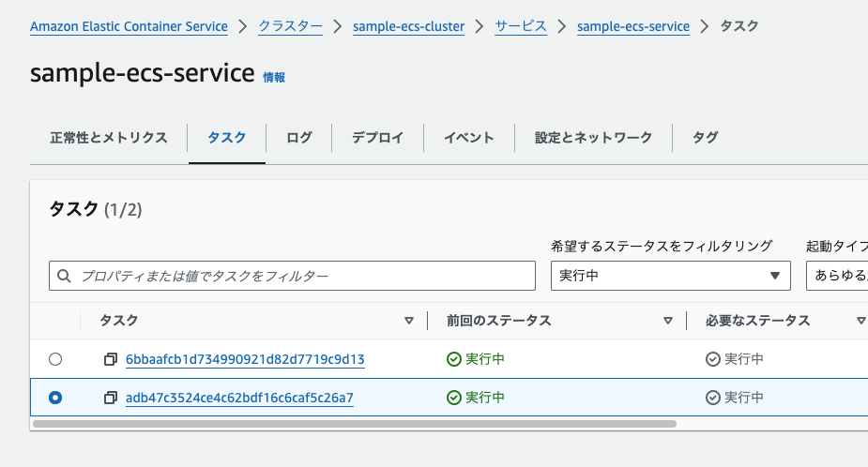
Task: Sort by タスク column arrow
Action: pyautogui.click(x=409, y=321)
